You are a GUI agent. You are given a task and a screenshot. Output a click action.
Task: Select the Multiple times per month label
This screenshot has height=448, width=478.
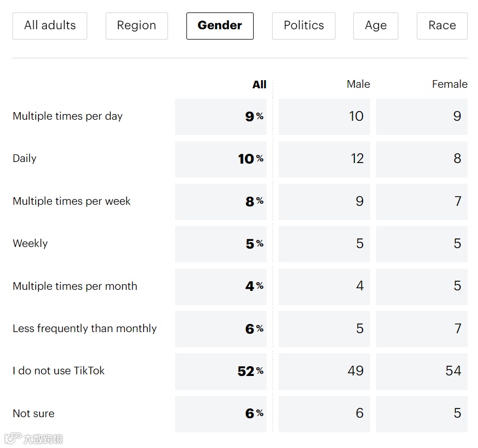click(x=75, y=286)
